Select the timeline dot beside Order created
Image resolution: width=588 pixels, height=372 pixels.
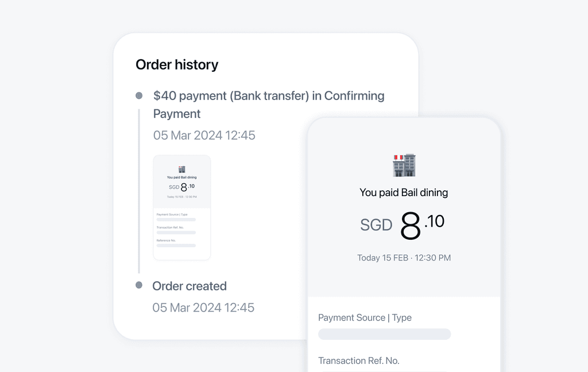(x=139, y=286)
